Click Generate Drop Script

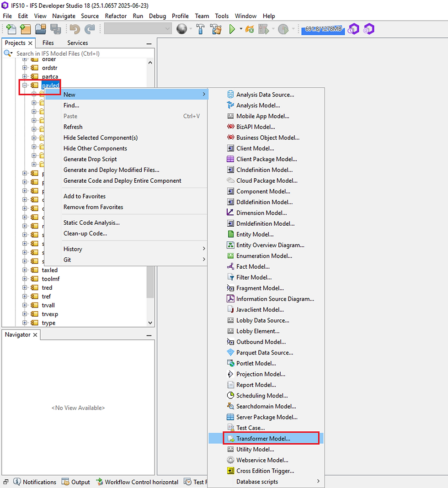(126, 159)
